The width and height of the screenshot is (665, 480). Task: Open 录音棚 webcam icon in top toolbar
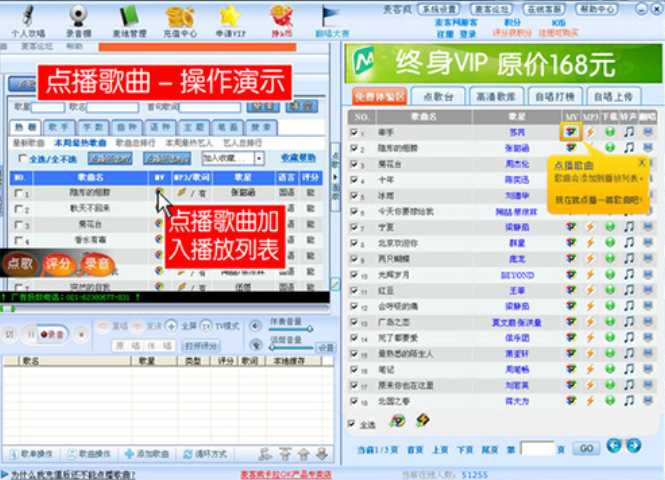pos(77,18)
